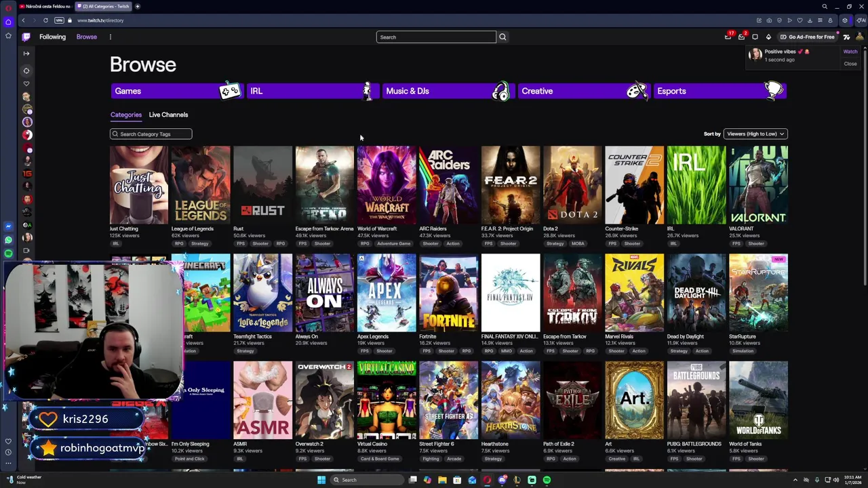Go to the Following page

coord(52,37)
